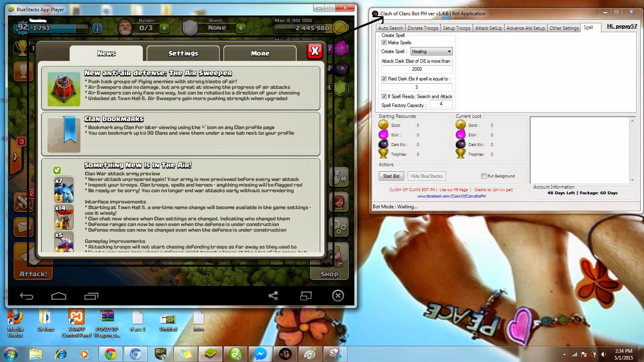The width and height of the screenshot is (644, 362).
Task: Click the blue info icon beside the XP bar
Action: (x=97, y=28)
